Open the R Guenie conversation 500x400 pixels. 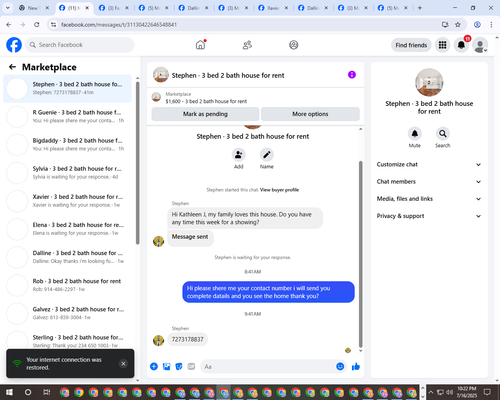pos(67,116)
